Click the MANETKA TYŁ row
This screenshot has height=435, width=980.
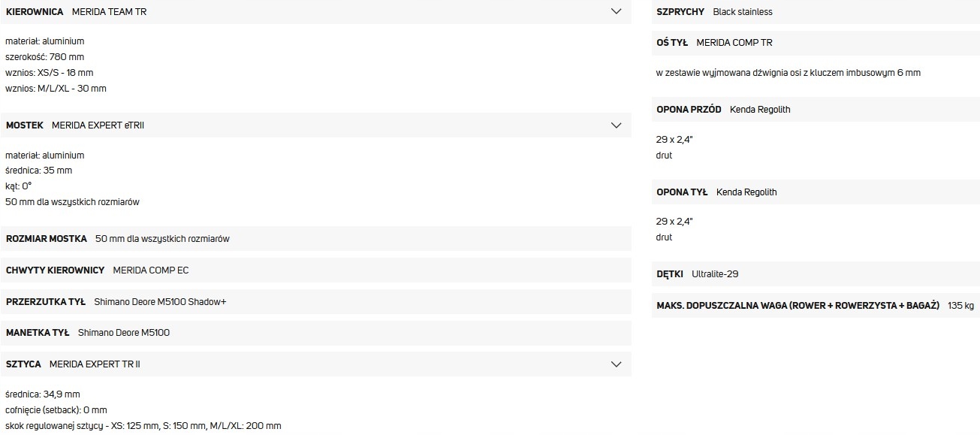click(315, 332)
